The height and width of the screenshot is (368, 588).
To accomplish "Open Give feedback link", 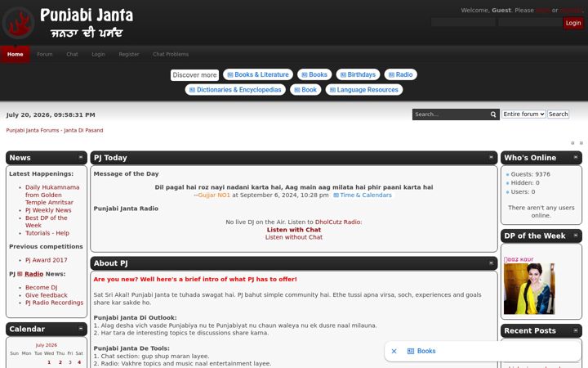I will pyautogui.click(x=46, y=295).
